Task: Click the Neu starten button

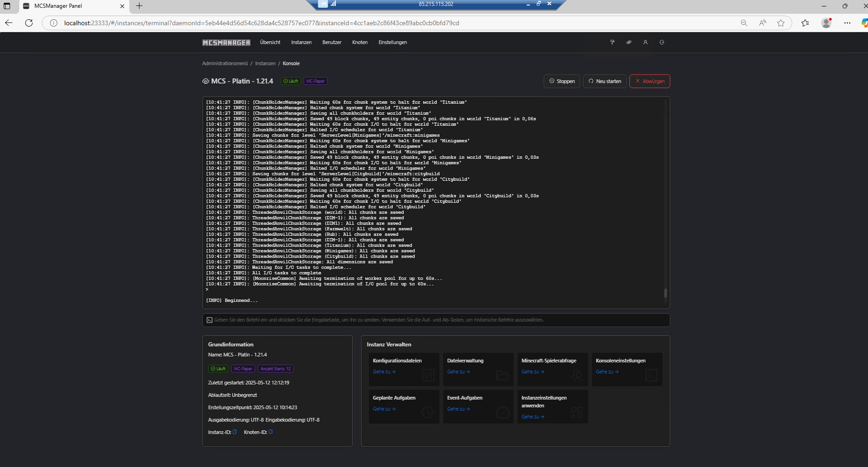Action: [x=605, y=81]
